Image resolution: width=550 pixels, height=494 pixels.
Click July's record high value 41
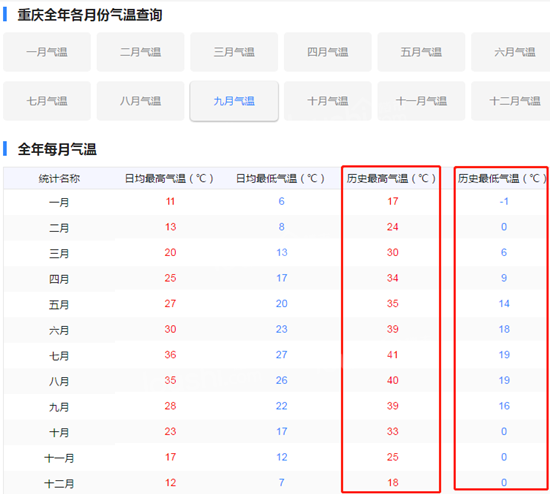point(393,355)
